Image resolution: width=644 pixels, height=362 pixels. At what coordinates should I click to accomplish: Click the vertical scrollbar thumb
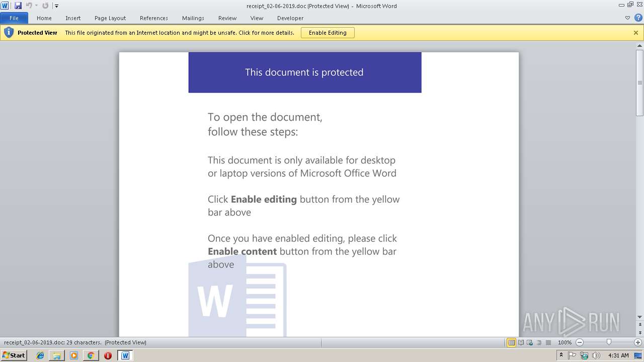click(640, 83)
